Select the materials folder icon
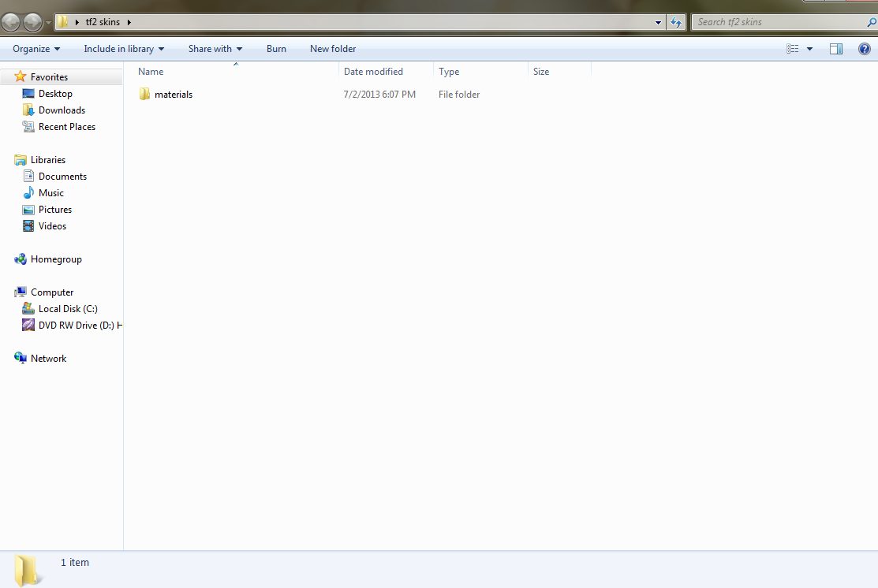878x588 pixels. pos(144,94)
